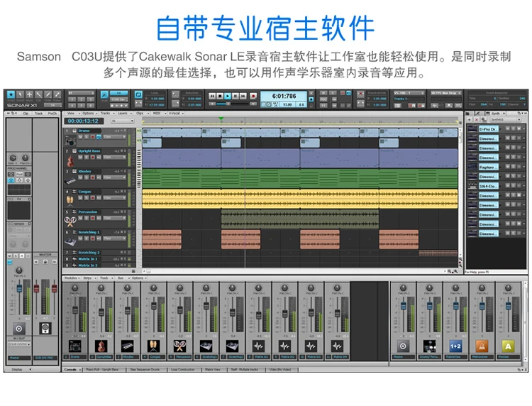The image size is (532, 406).
Task: Switch to the Matrix View tab
Action: (213, 369)
